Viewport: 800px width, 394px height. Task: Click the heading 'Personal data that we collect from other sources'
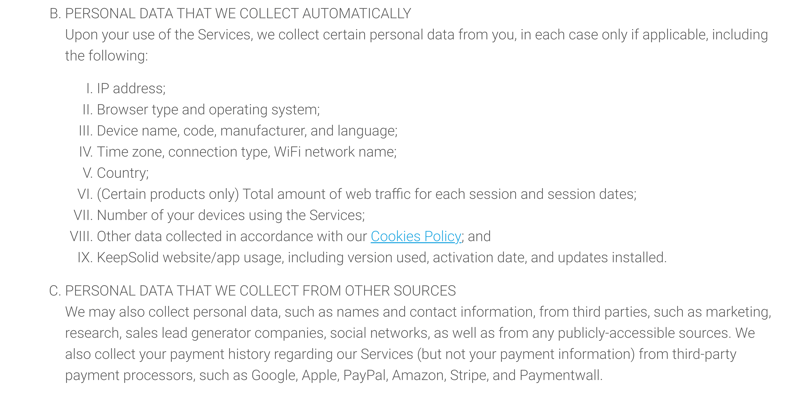point(260,291)
